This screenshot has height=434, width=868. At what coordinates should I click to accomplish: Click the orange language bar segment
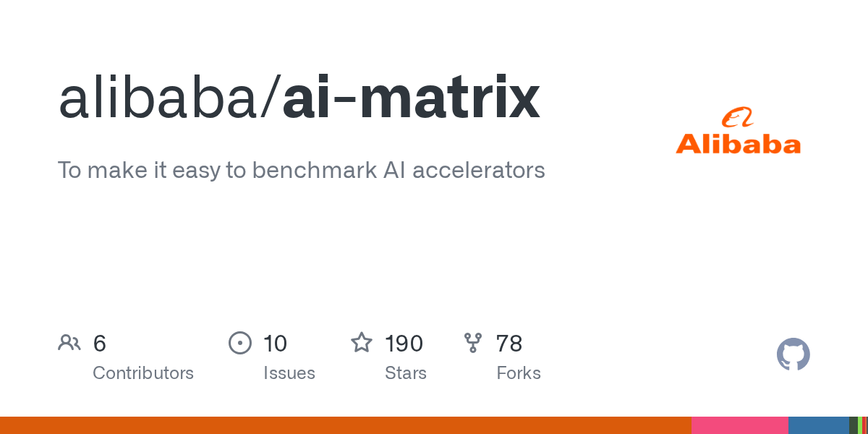(346, 425)
